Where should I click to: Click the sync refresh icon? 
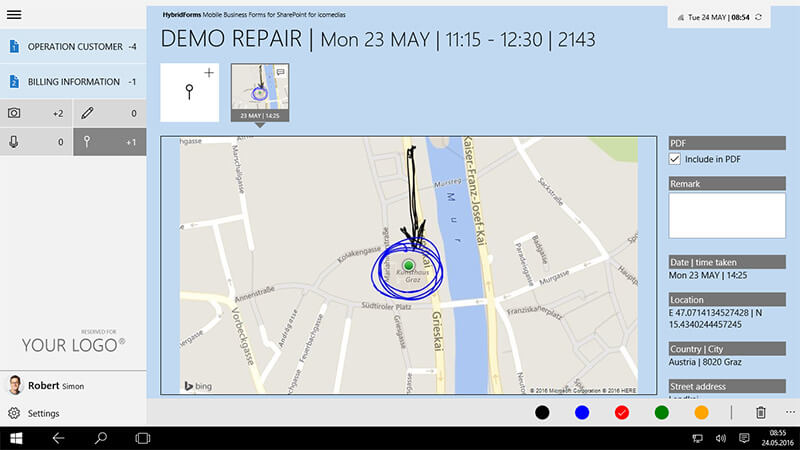point(759,17)
